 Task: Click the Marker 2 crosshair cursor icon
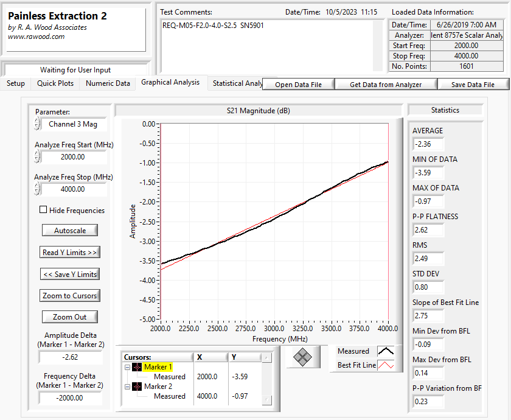tap(137, 387)
